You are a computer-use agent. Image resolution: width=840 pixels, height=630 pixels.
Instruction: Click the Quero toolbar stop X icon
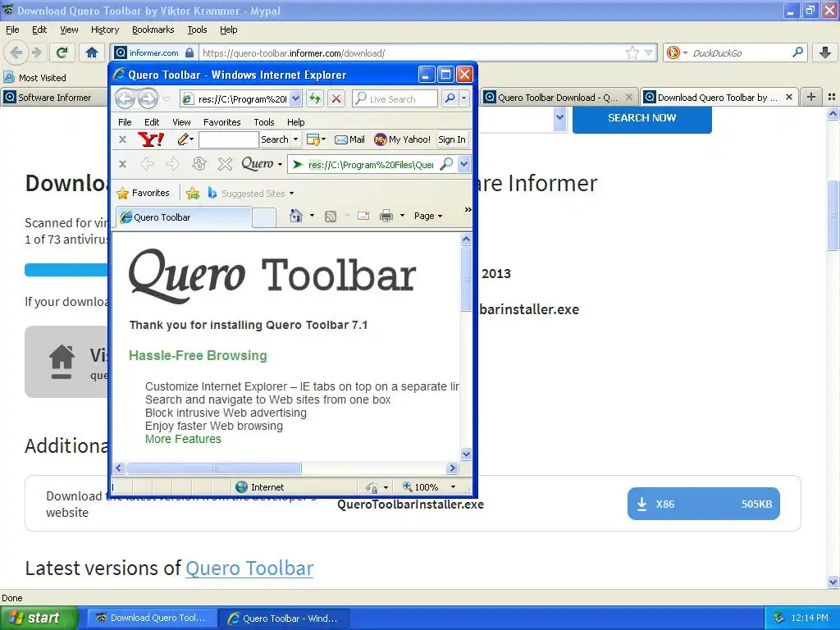[225, 164]
